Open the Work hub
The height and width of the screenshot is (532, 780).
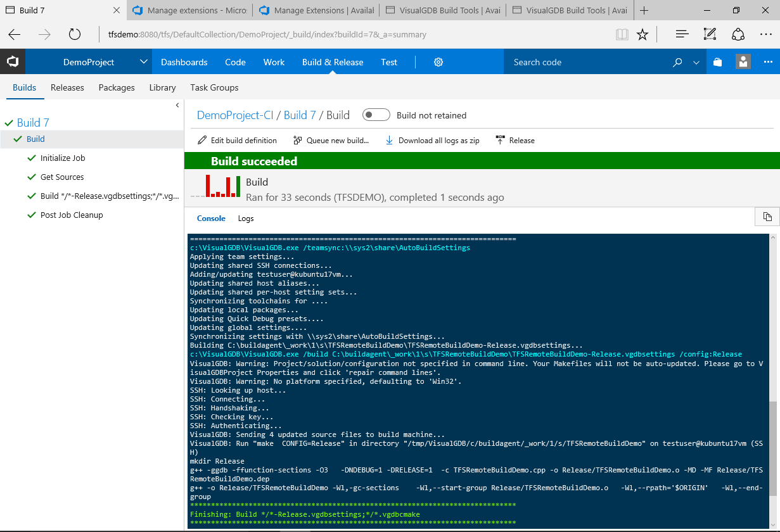(274, 62)
